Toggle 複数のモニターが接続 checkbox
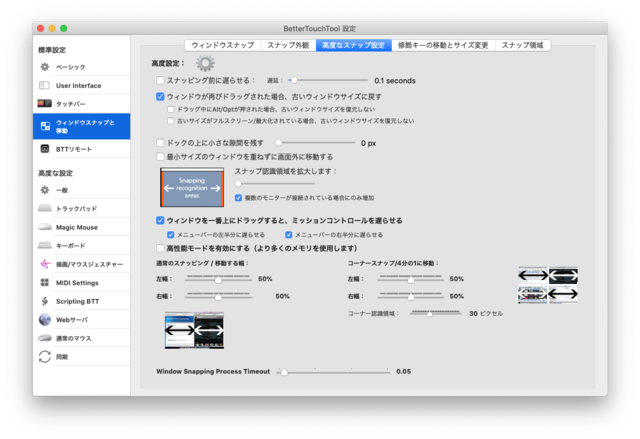 [238, 198]
